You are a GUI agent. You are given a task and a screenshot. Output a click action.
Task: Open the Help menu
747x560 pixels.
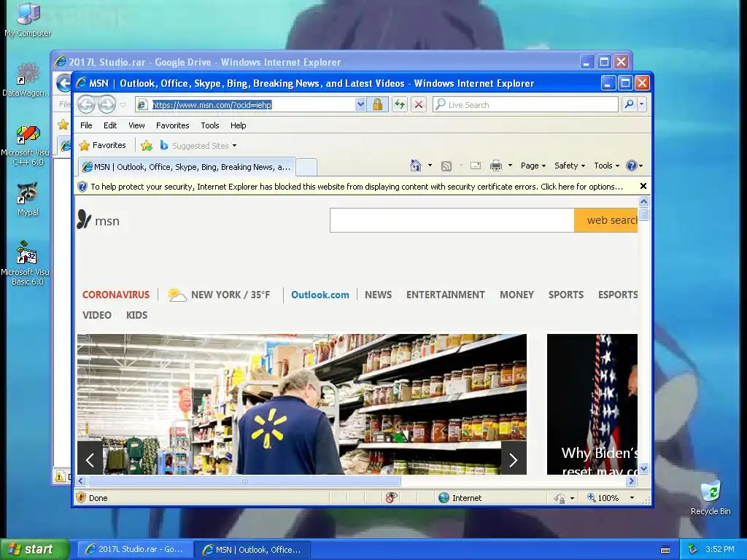click(x=239, y=125)
